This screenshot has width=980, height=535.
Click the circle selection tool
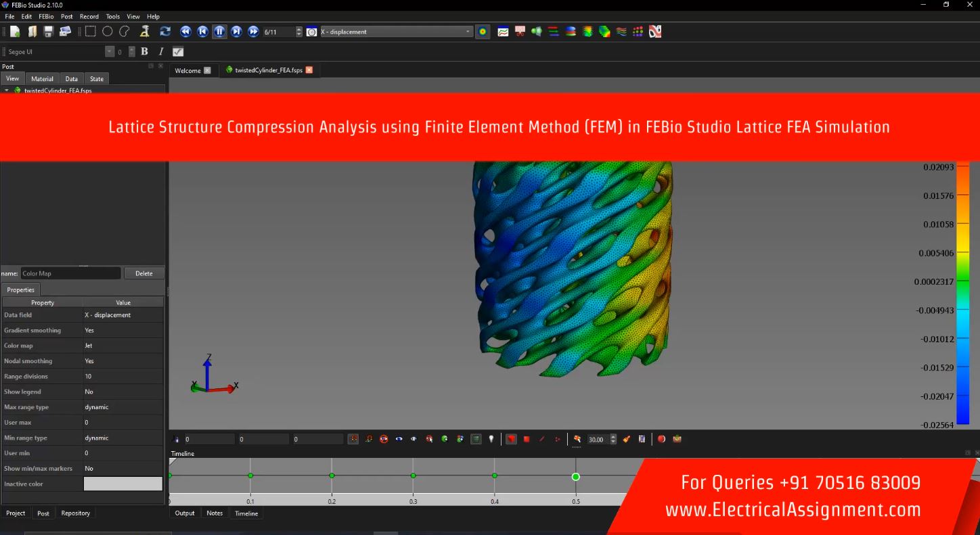coord(107,32)
